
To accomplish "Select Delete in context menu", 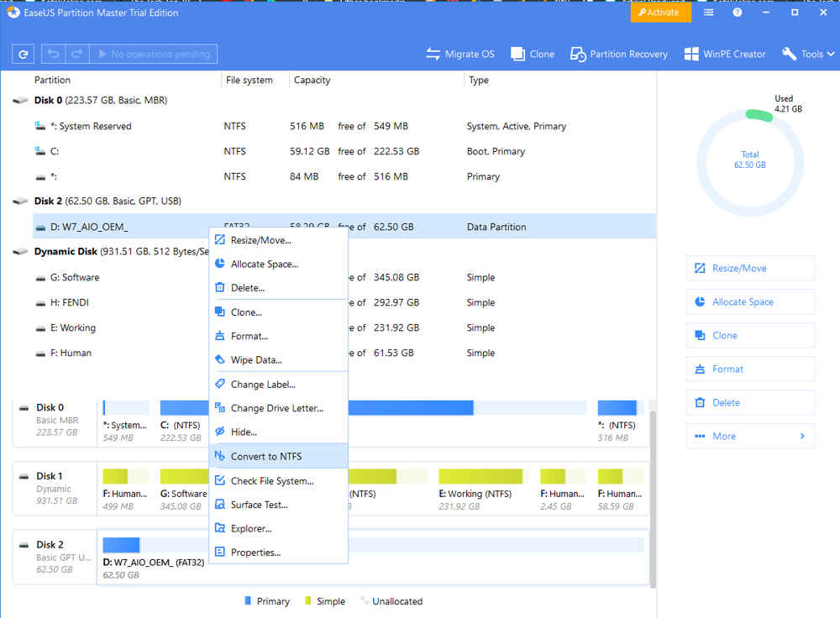I will pos(279,287).
